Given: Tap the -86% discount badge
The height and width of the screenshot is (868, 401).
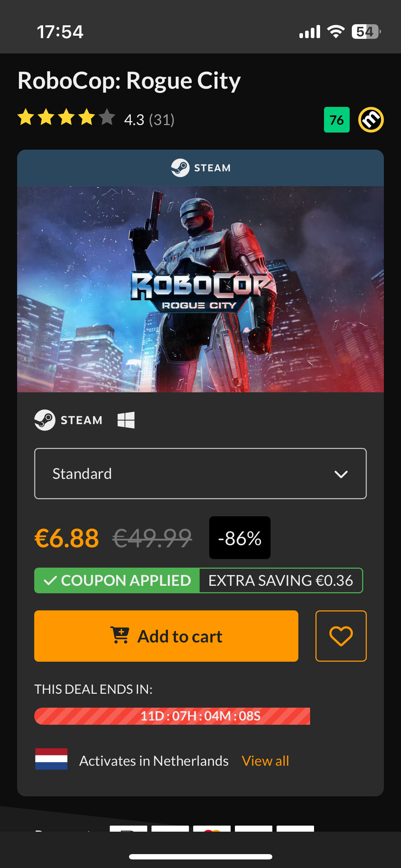Looking at the screenshot, I should (x=240, y=538).
